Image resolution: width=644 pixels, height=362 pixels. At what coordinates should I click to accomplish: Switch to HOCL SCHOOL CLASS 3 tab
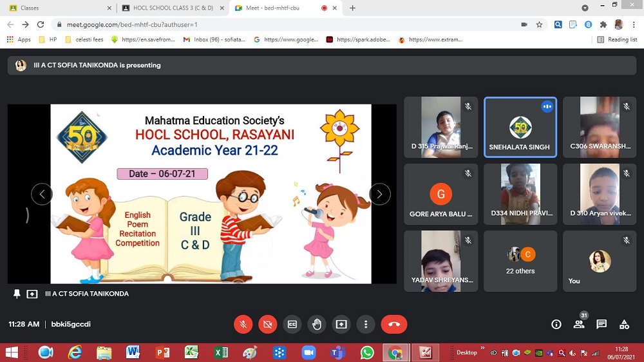click(171, 8)
